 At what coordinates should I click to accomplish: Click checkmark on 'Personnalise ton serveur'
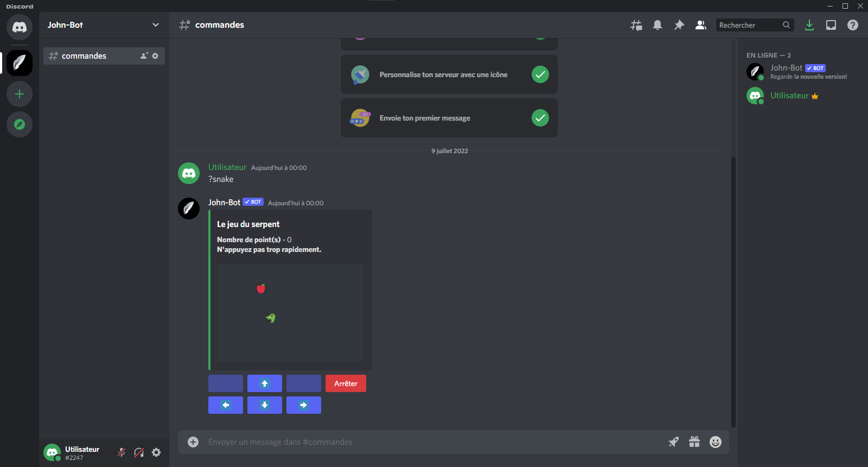point(540,74)
